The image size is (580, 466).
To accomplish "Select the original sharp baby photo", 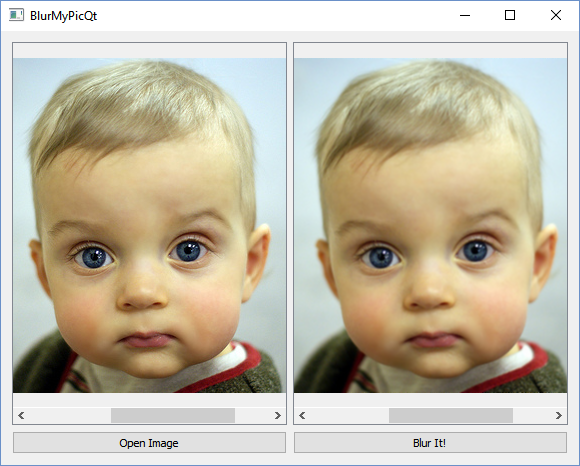I will point(149,225).
